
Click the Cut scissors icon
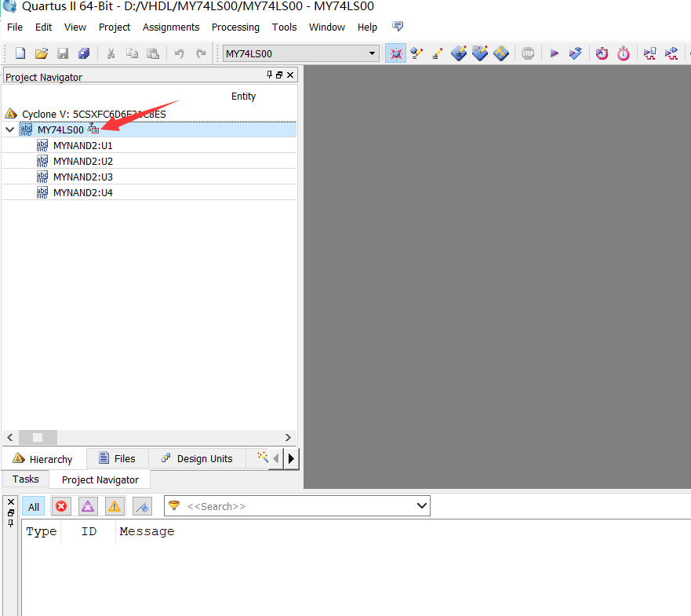point(111,54)
